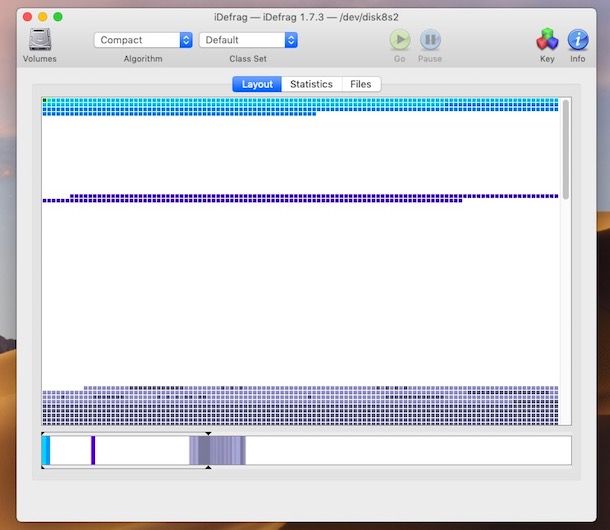610x530 pixels.
Task: Click the dark purple stripe in overview bar
Action: (93, 450)
